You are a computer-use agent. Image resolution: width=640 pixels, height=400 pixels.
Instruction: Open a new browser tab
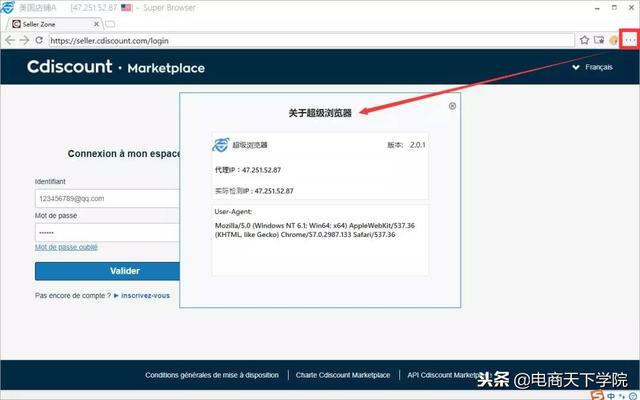pyautogui.click(x=110, y=24)
